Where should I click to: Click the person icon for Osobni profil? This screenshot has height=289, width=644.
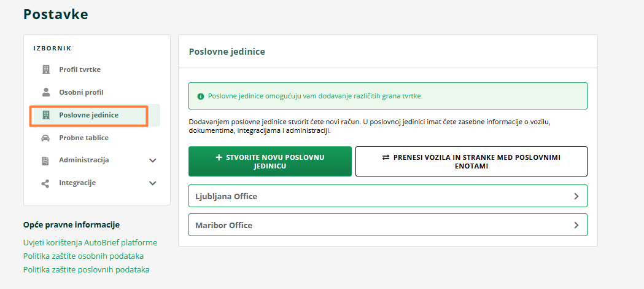pos(45,92)
